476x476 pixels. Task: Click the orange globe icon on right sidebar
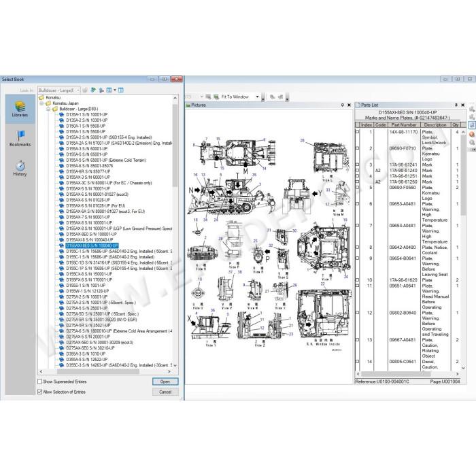pos(472,134)
